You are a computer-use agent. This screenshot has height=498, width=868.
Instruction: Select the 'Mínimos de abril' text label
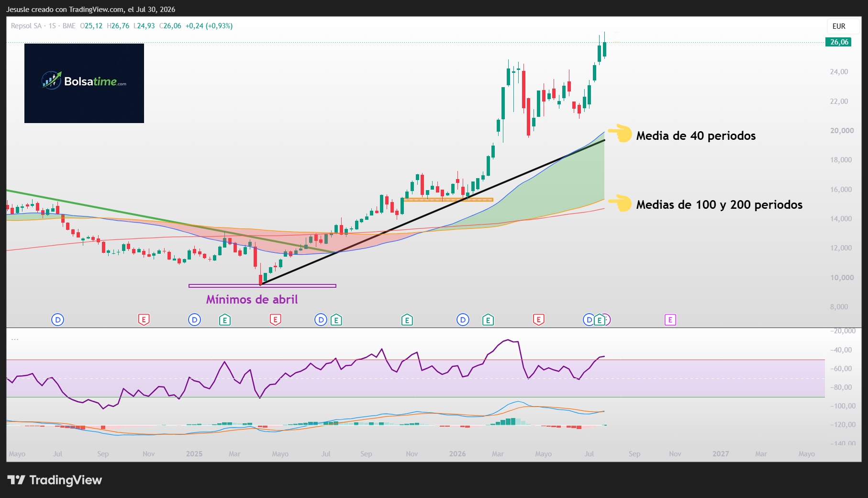(x=252, y=300)
